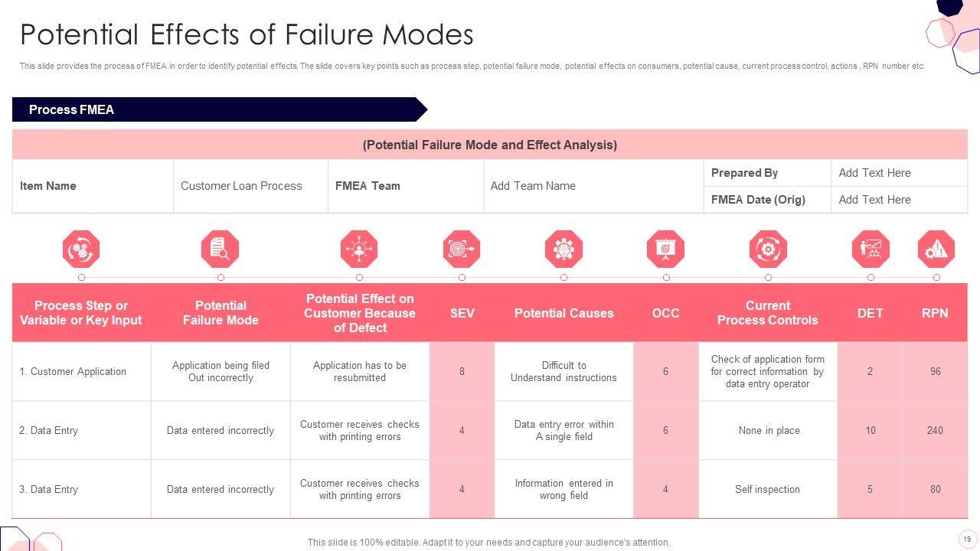Click the slide title Potential Effects of Failure Modes

click(247, 35)
